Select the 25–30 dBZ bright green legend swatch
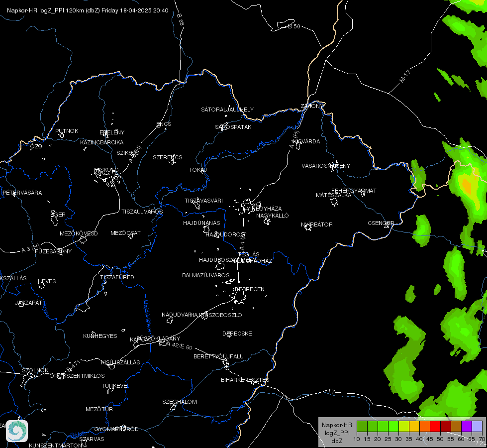The image size is (487, 448). click(393, 427)
